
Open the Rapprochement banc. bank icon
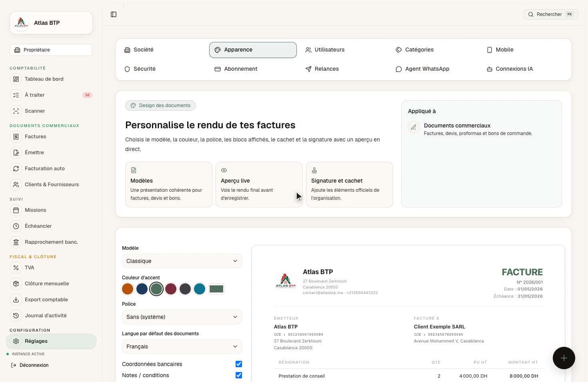pos(16,242)
